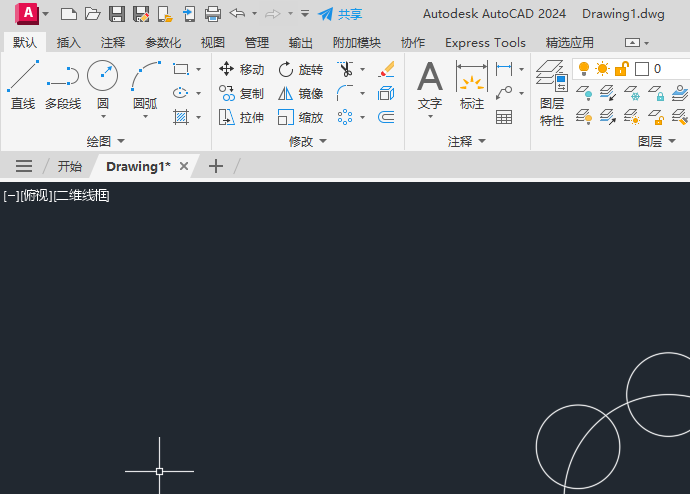The height and width of the screenshot is (494, 690).
Task: Toggle layer freeze sun icon
Action: click(602, 69)
